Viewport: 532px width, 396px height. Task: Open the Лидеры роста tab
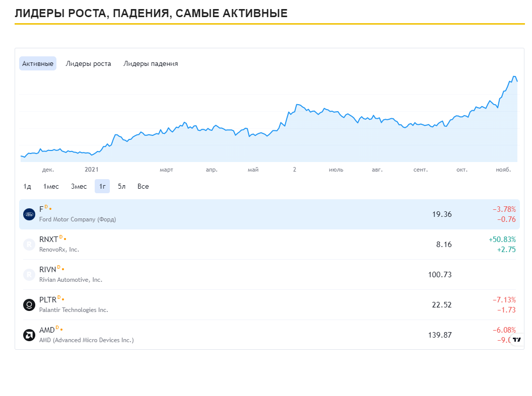click(x=88, y=64)
